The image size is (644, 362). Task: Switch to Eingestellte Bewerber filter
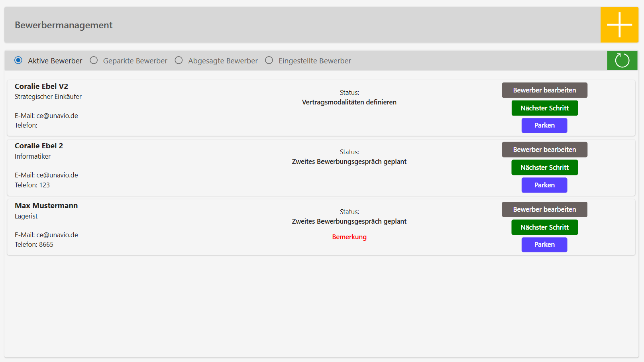coord(269,60)
